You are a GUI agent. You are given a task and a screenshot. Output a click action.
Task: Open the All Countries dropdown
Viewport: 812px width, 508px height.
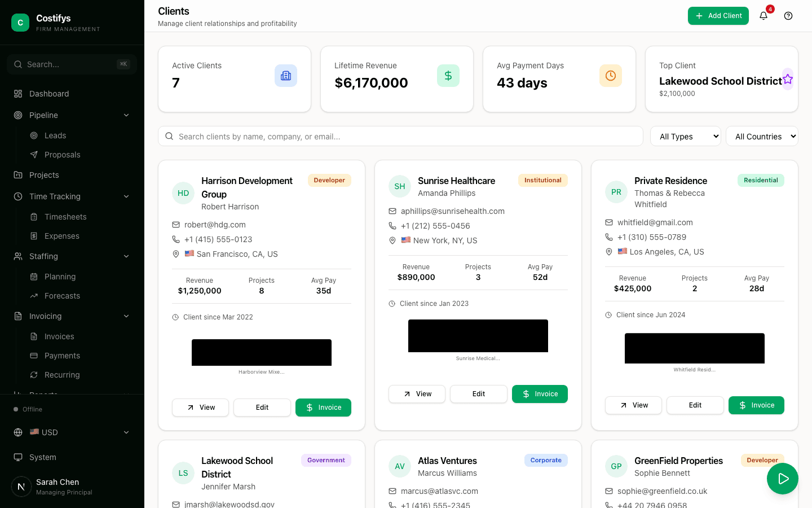(762, 136)
